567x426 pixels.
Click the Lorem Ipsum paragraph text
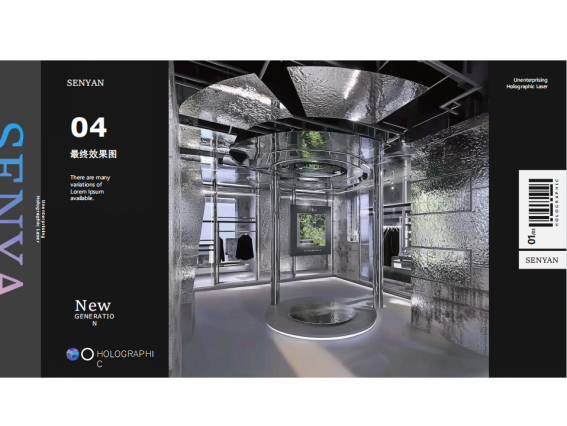(x=90, y=188)
